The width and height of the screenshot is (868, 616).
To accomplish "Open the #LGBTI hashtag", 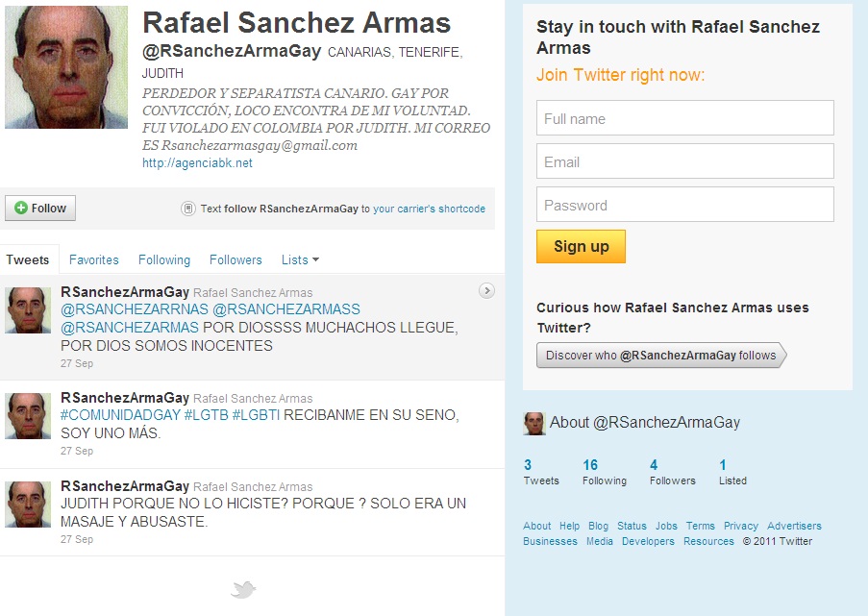I will [256, 414].
